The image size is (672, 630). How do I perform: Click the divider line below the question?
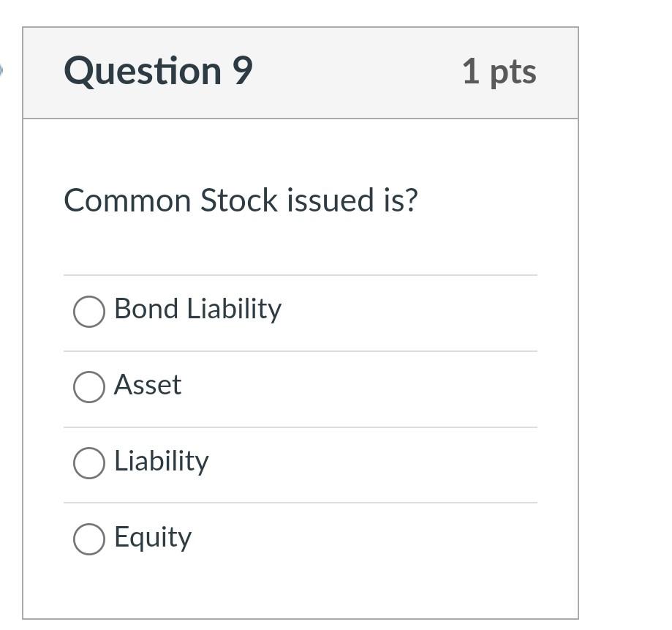300,274
